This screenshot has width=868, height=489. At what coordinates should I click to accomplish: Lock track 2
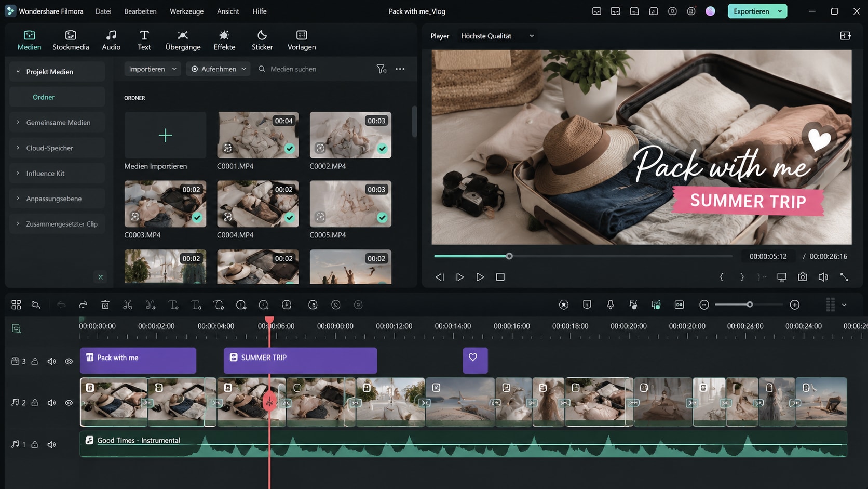[x=35, y=403]
